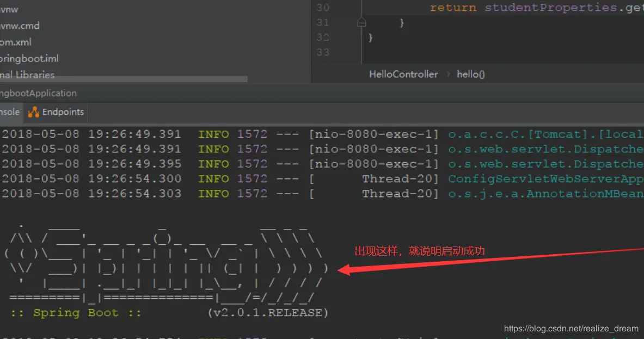Select External Libraries in the project tree
644x339 pixels.
click(x=27, y=75)
